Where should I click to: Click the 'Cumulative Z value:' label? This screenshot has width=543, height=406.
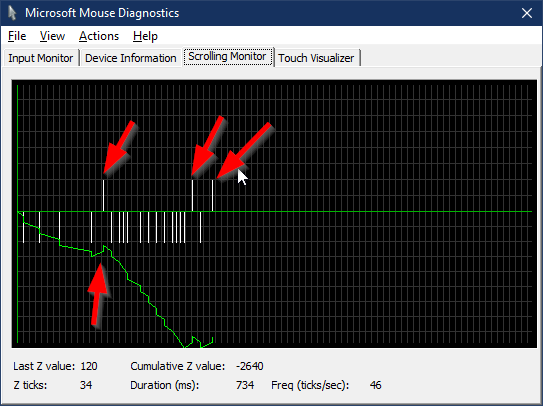pos(178,366)
